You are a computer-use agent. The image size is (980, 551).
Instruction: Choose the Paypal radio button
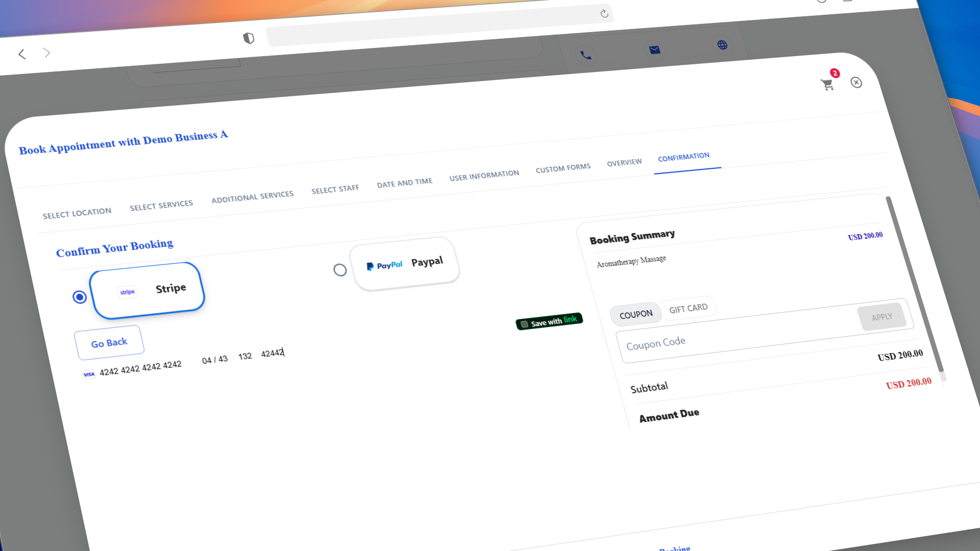340,270
